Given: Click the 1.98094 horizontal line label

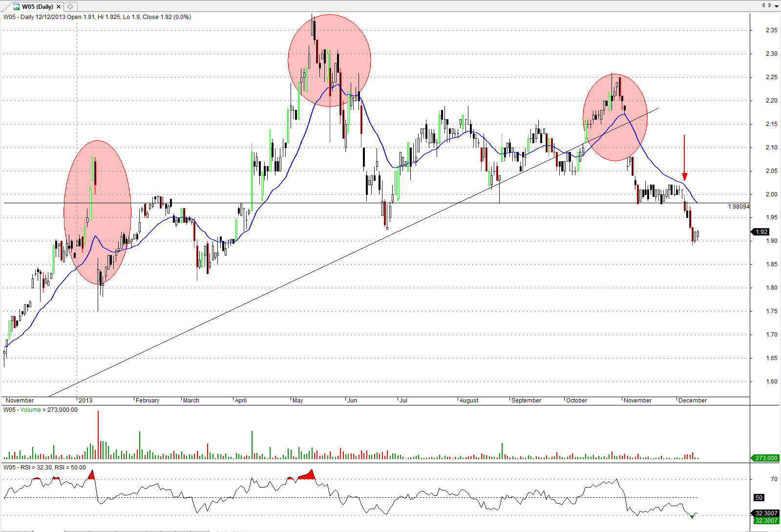Looking at the screenshot, I should coord(738,207).
